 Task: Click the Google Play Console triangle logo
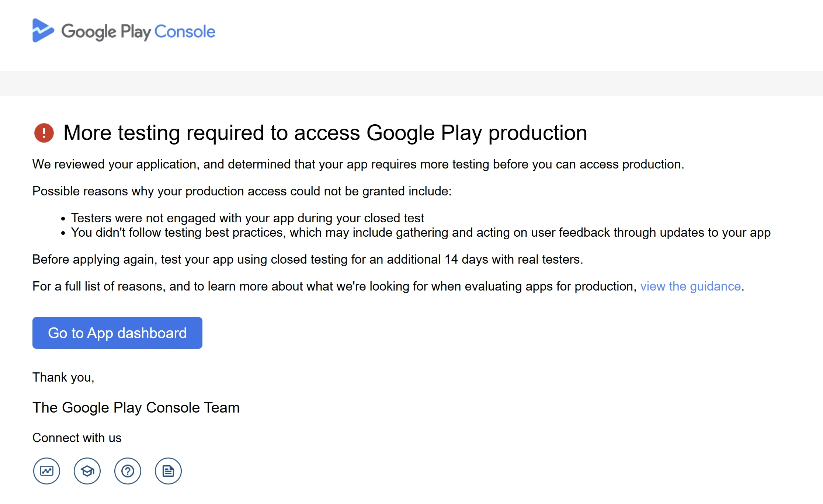[x=43, y=31]
